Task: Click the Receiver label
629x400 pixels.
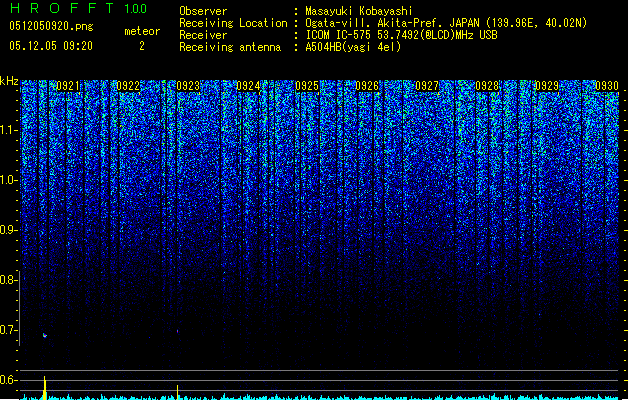Action: [203, 35]
